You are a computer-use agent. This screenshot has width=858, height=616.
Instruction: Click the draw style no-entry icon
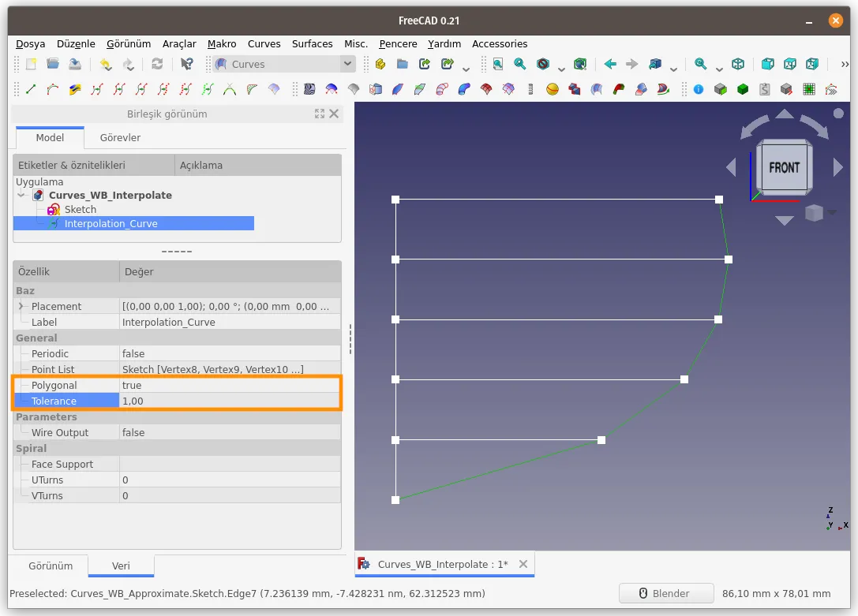coord(543,64)
